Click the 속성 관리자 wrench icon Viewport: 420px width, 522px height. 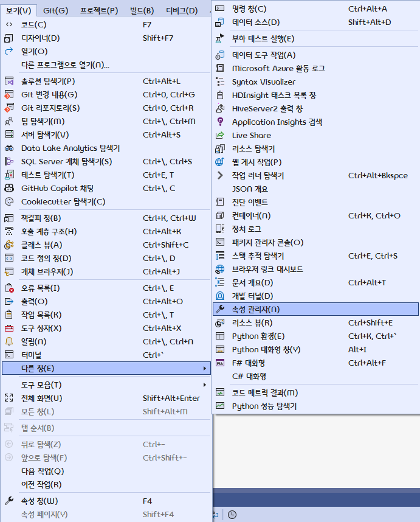[220, 309]
